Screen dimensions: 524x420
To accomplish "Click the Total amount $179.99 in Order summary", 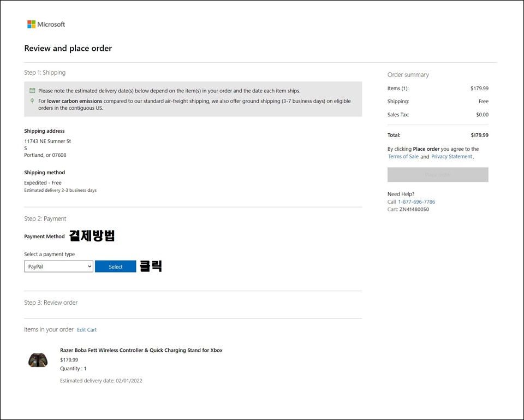I will point(480,135).
